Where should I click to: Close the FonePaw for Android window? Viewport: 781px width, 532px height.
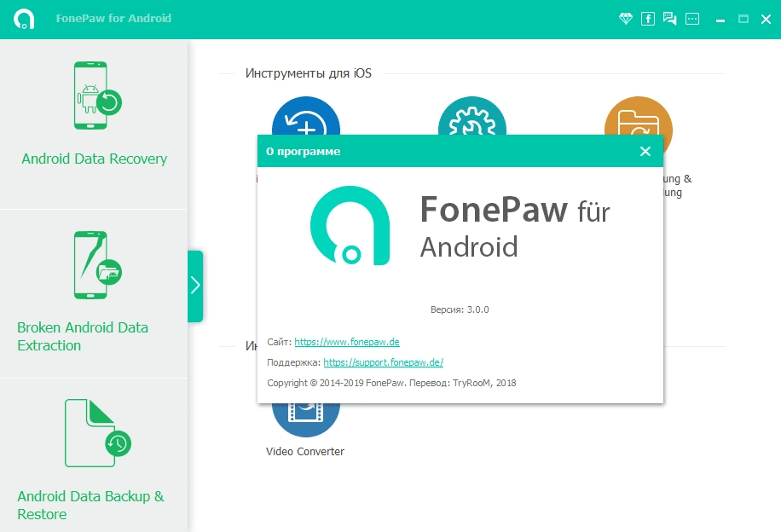click(x=766, y=20)
